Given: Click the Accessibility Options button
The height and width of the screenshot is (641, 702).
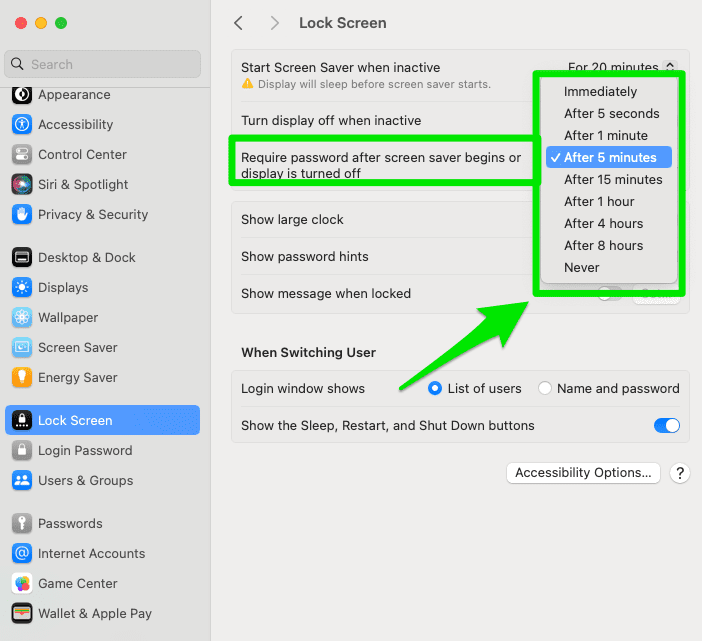Looking at the screenshot, I should click(583, 473).
